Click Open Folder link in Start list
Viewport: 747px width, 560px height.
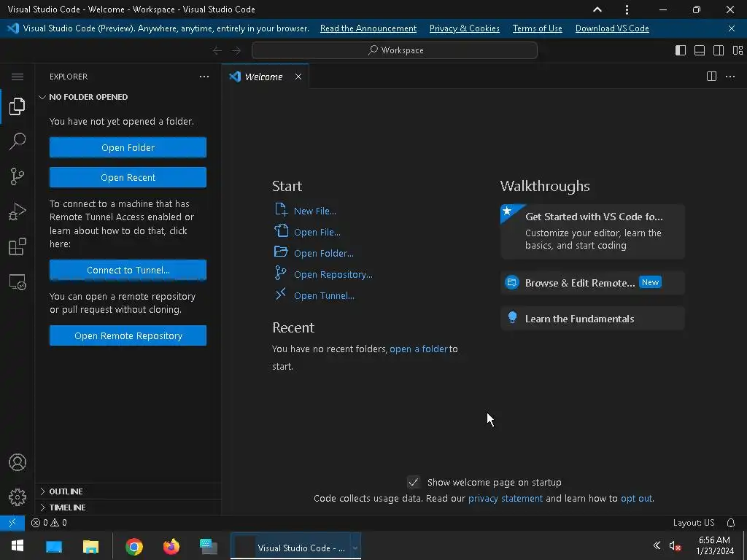pyautogui.click(x=323, y=253)
